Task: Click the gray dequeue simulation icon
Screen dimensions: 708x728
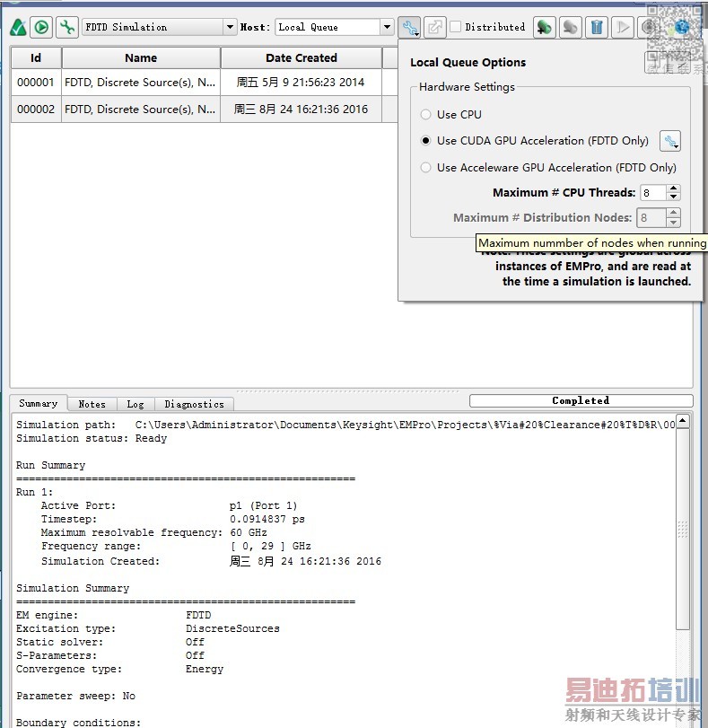Action: coord(570,28)
